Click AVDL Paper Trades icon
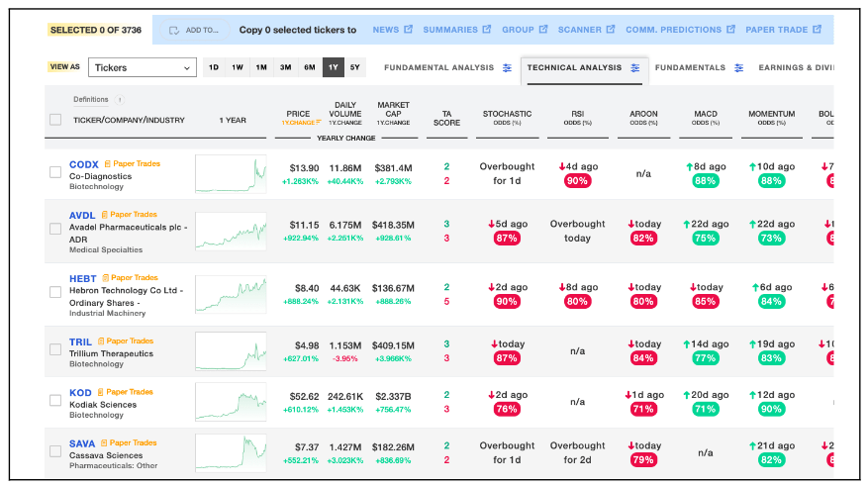The image size is (868, 487). point(105,215)
